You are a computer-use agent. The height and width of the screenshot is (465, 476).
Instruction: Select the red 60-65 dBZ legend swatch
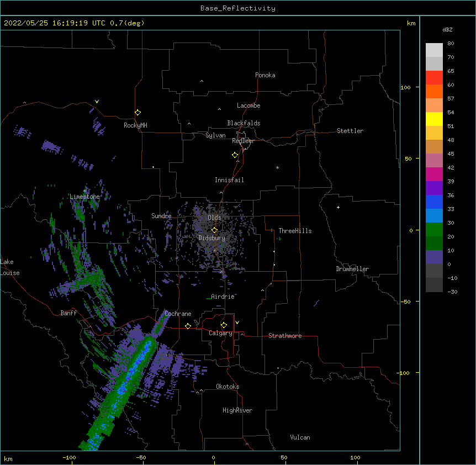[434, 78]
